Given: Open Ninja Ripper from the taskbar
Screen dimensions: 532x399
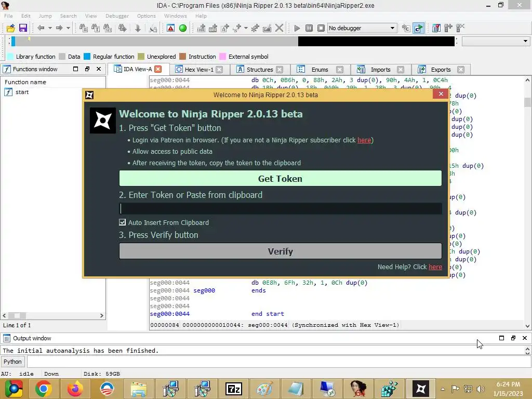Looking at the screenshot, I should tap(421, 389).
